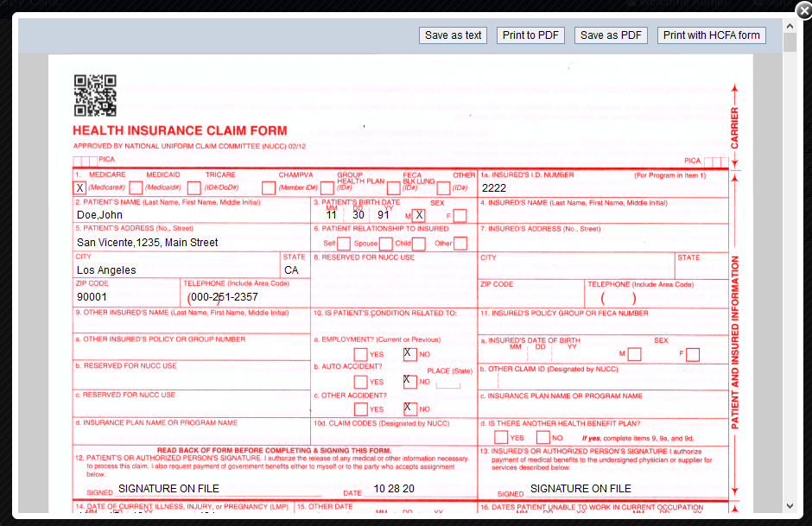Toggle the Medicare checkbox
812x526 pixels.
pyautogui.click(x=79, y=187)
